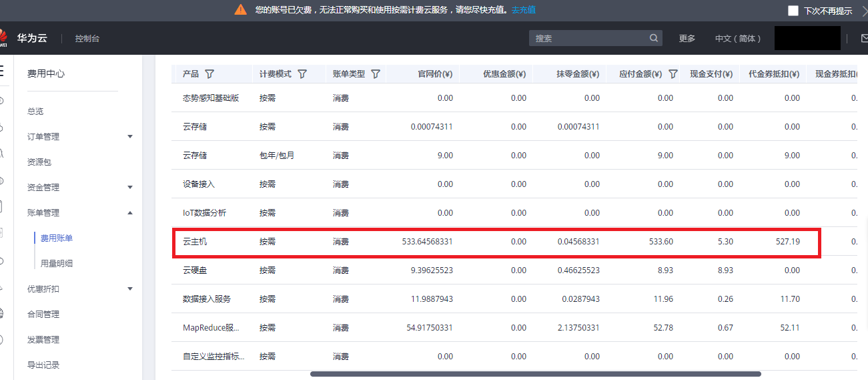
Task: Click filter icon beside 应付金额 column
Action: coord(673,74)
